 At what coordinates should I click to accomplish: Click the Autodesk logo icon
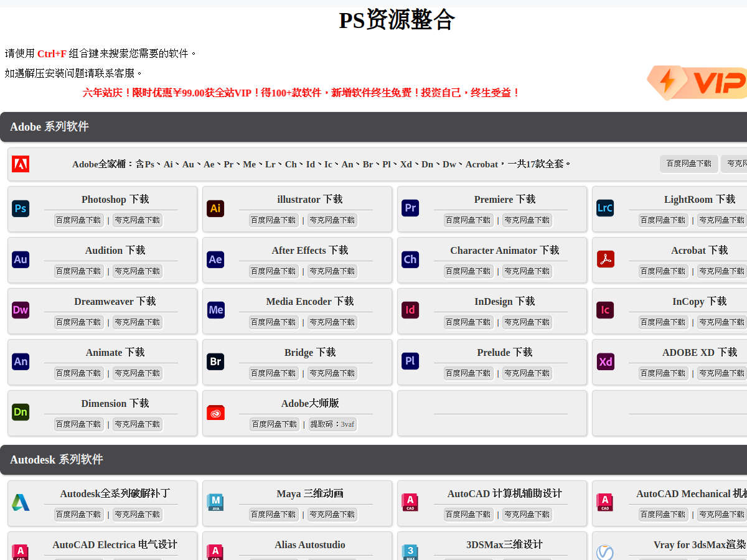(21, 503)
